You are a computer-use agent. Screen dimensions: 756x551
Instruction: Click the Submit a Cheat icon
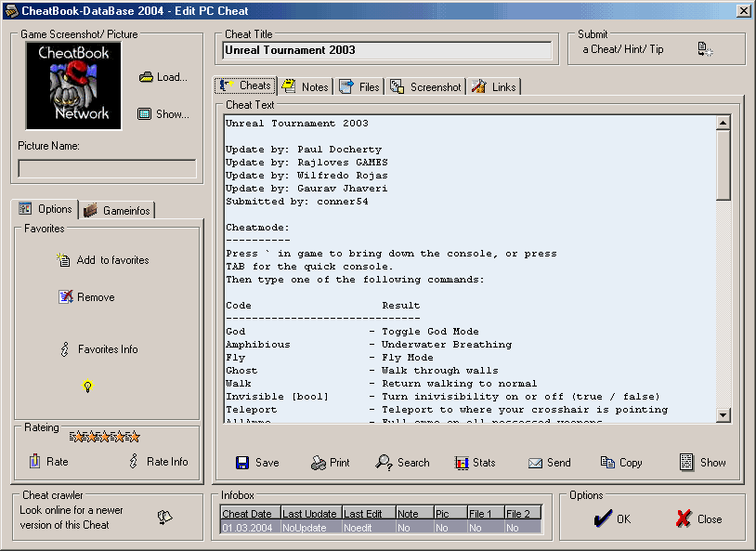point(705,49)
